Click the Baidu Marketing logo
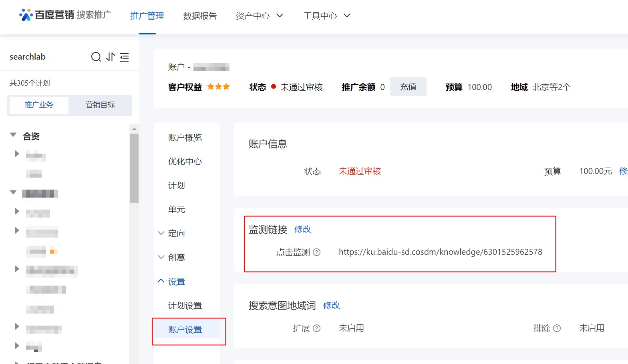The height and width of the screenshot is (364, 628). tap(65, 15)
